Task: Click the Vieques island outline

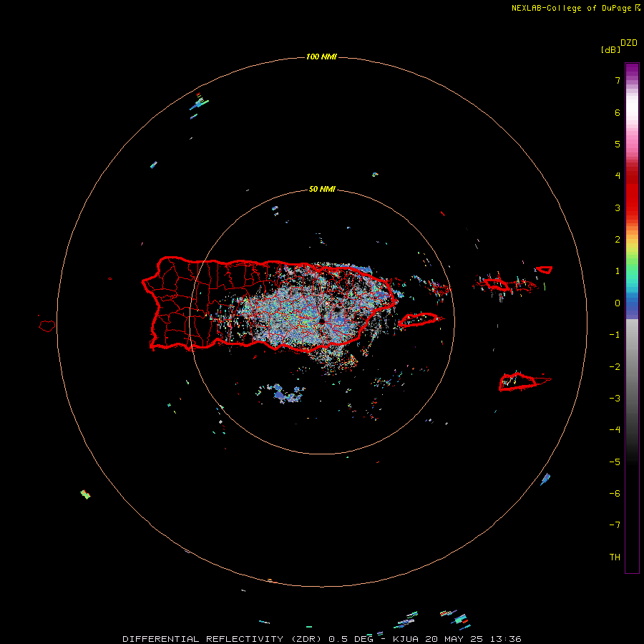Action: tap(419, 319)
